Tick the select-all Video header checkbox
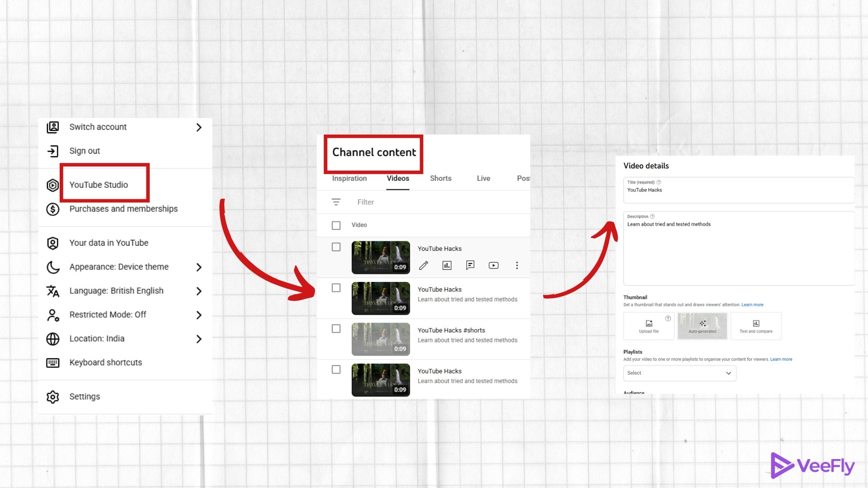 336,225
